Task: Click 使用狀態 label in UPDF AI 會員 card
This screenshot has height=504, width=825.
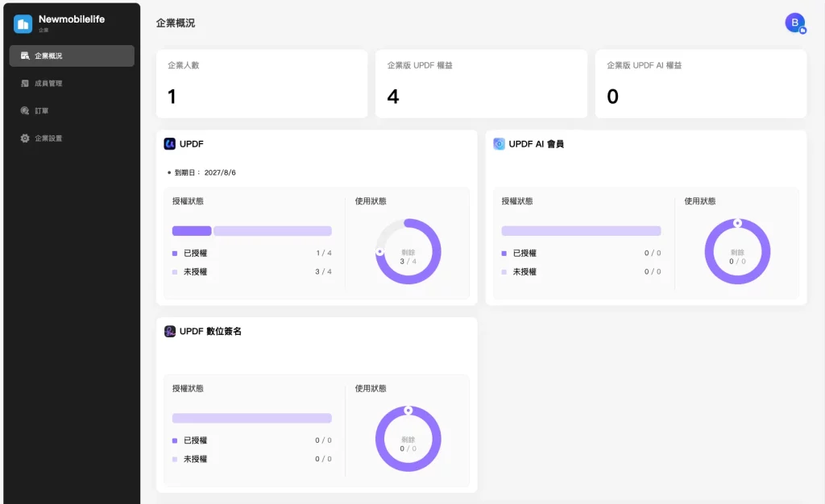Action: [700, 200]
